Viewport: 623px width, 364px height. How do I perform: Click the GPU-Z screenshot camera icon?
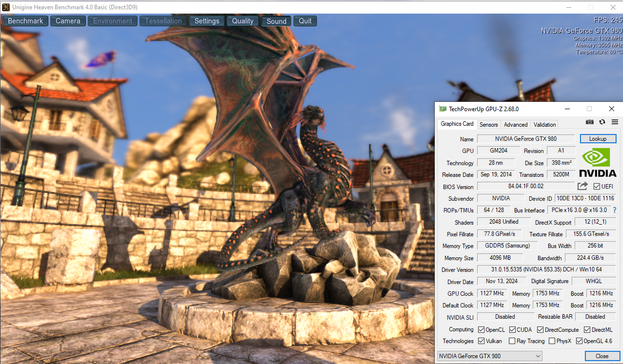(589, 122)
